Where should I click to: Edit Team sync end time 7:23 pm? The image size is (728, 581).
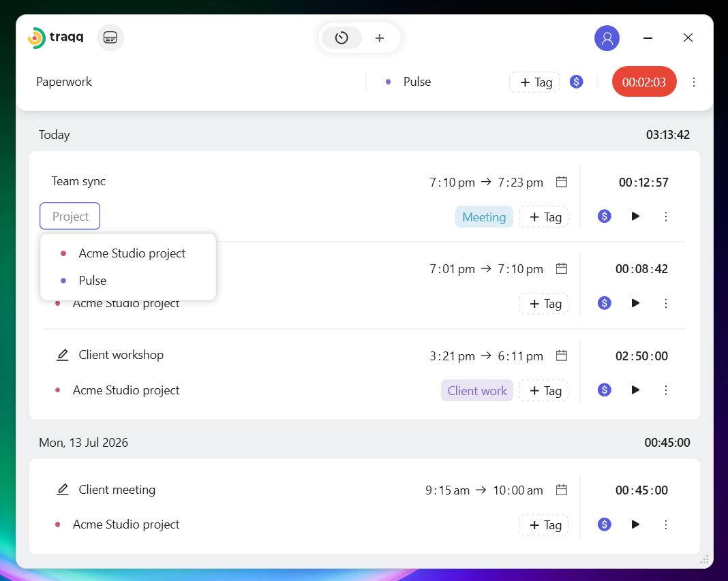520,183
